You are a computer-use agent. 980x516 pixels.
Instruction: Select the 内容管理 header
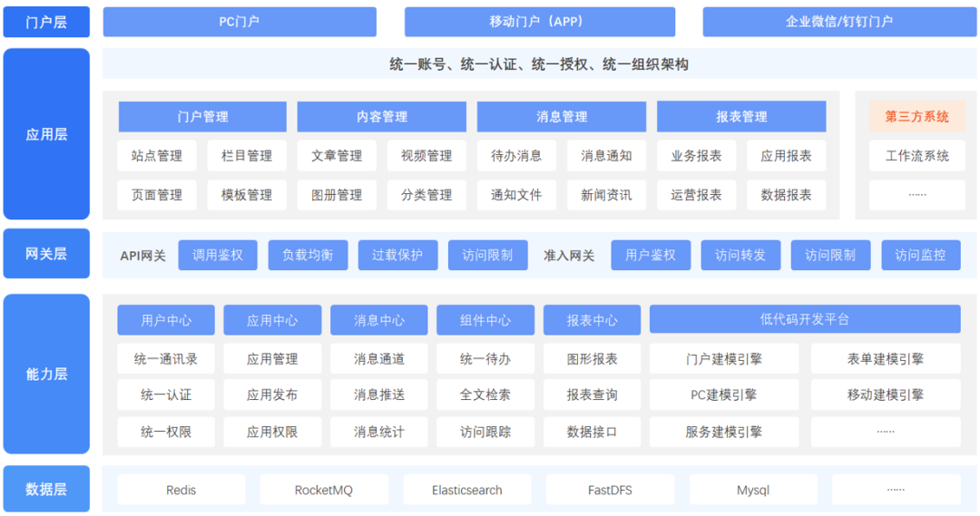pyautogui.click(x=382, y=117)
